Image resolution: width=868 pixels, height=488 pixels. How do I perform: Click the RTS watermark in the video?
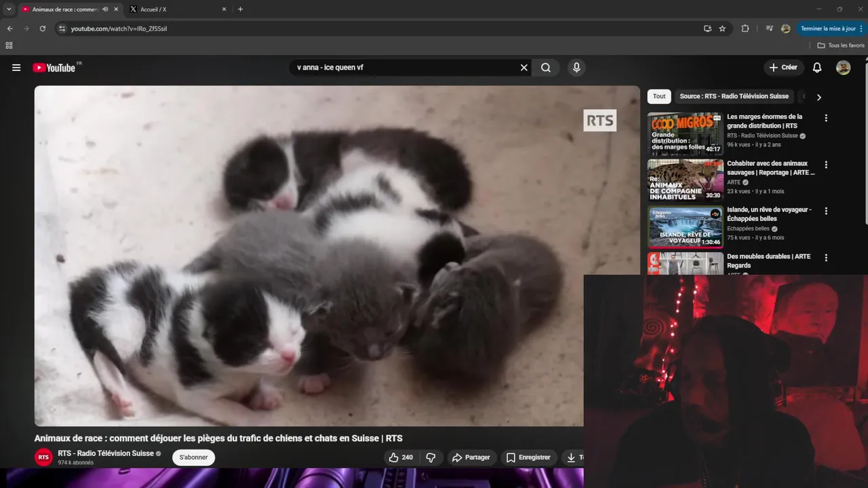click(x=600, y=121)
